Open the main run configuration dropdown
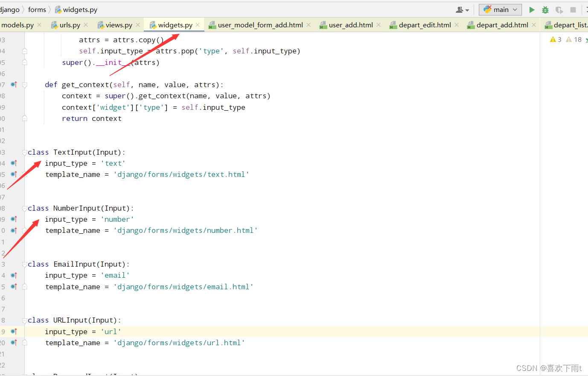Viewport: 588px width, 376px height. coord(500,9)
